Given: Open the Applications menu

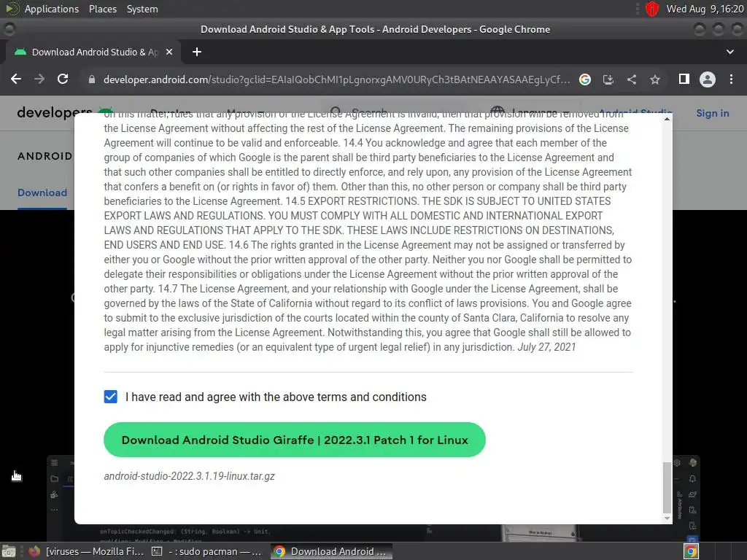Looking at the screenshot, I should 52,9.
